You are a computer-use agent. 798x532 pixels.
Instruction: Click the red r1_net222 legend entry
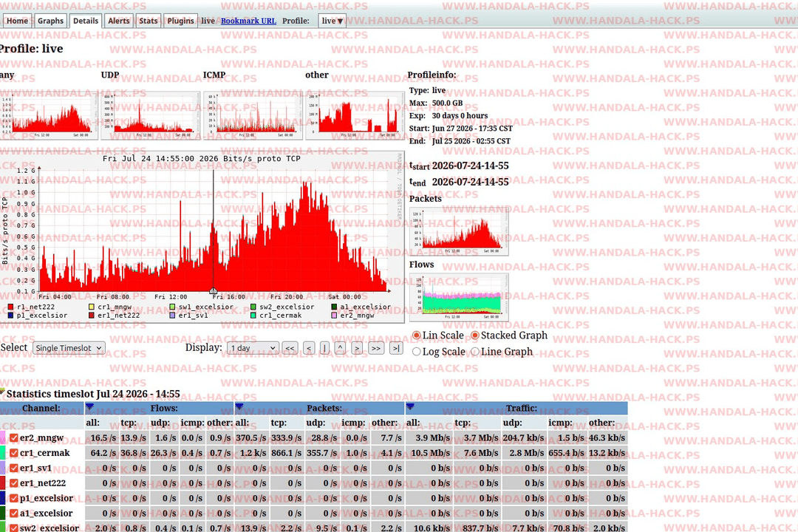pos(31,307)
